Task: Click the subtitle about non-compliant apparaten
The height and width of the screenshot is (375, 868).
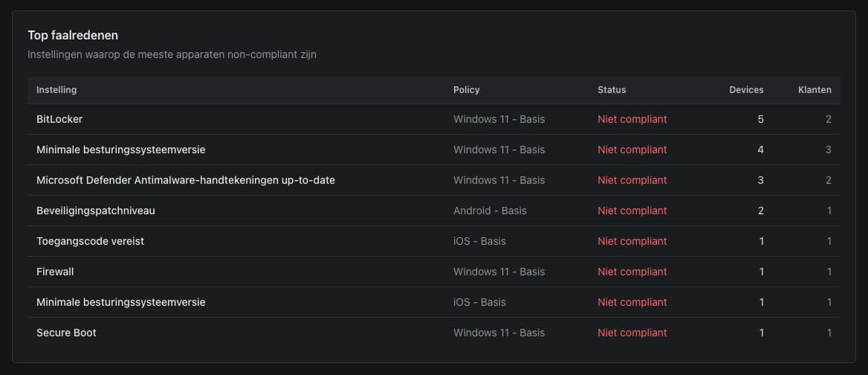Action: point(172,55)
